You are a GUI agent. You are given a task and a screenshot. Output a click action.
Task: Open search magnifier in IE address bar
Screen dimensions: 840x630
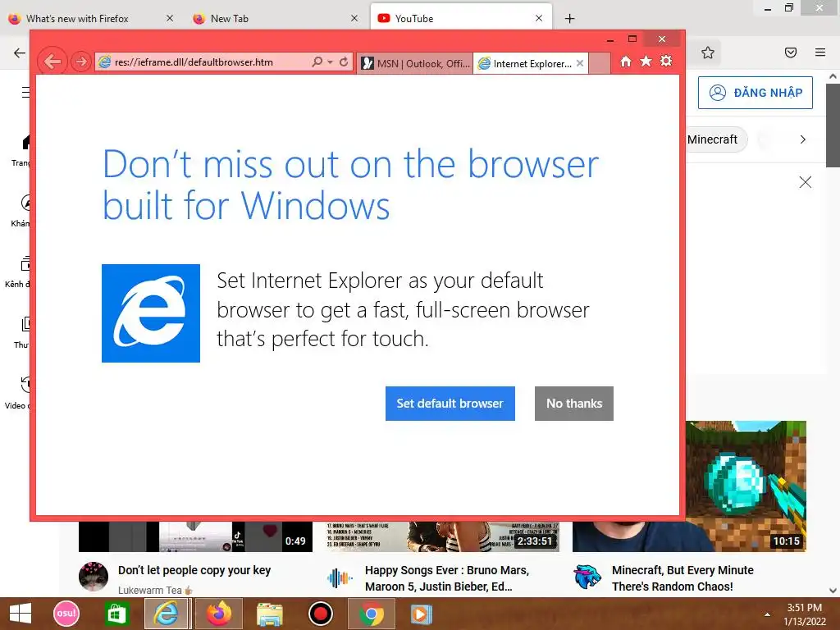pyautogui.click(x=317, y=62)
